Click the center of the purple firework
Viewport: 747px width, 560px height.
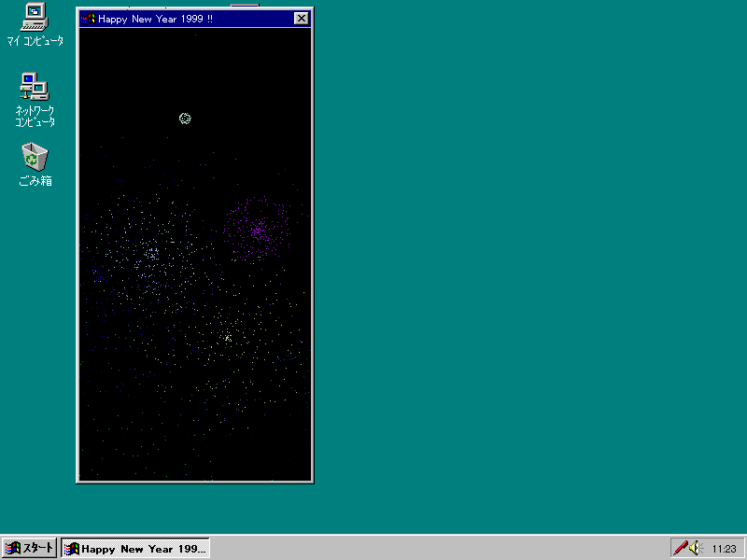[257, 230]
